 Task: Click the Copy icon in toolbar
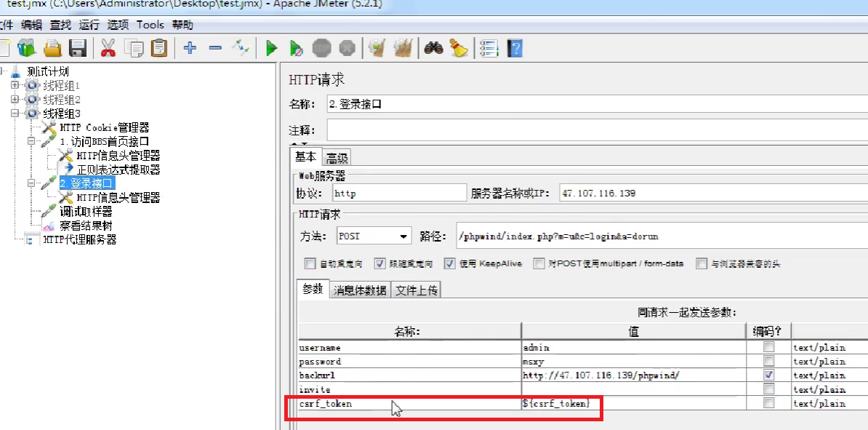[x=134, y=48]
